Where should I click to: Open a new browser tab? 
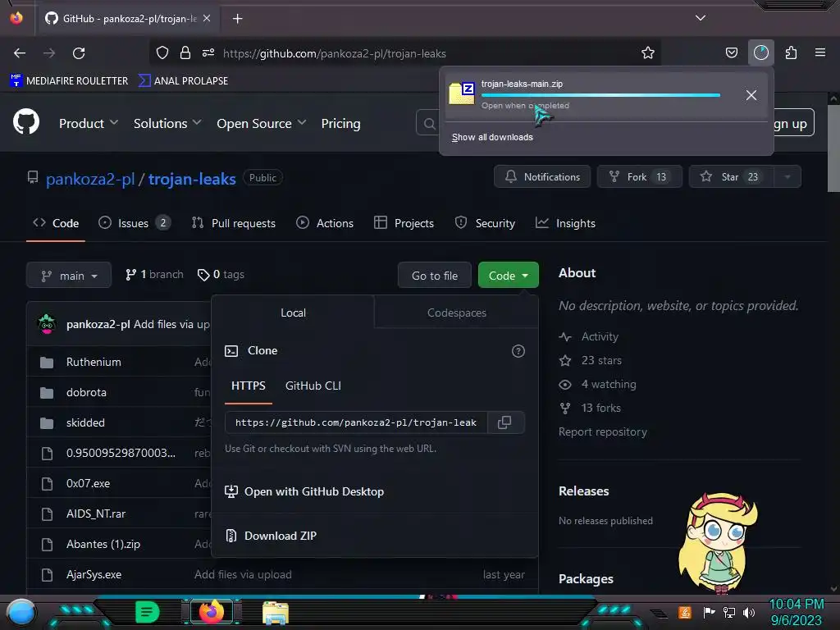tap(237, 19)
